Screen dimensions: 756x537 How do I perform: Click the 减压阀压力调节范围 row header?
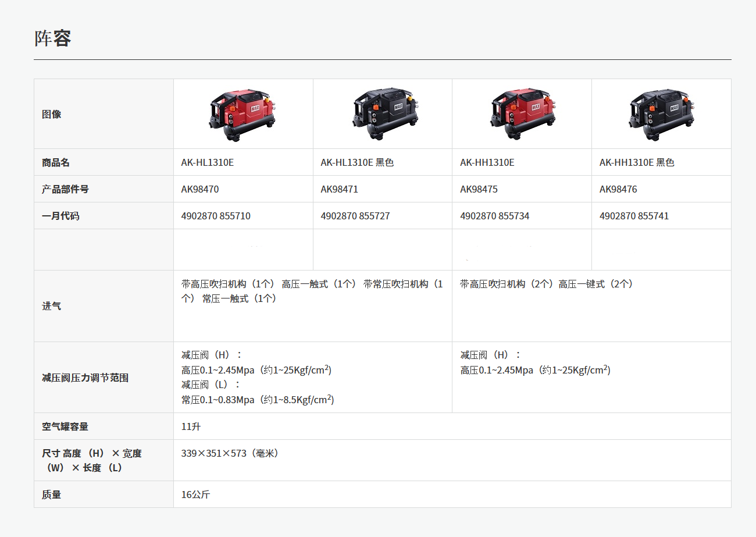click(x=104, y=378)
